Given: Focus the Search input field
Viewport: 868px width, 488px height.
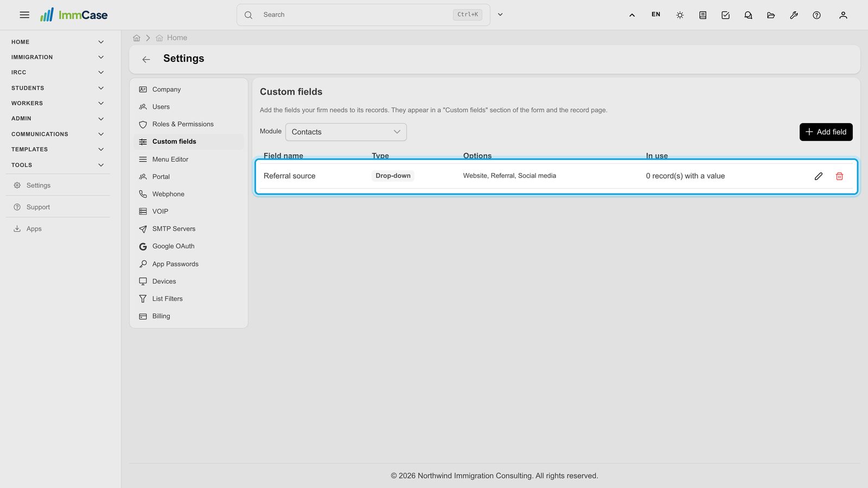Looking at the screenshot, I should coord(363,15).
